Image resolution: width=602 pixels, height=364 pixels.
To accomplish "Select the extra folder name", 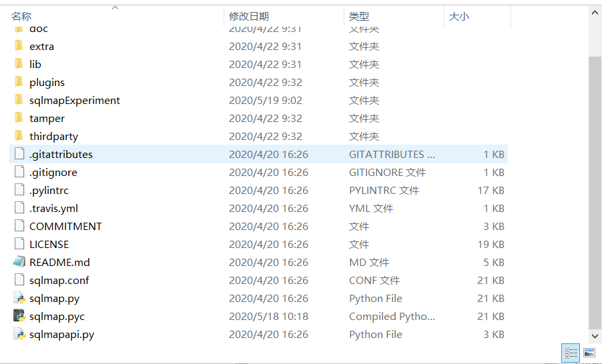I will pos(41,47).
